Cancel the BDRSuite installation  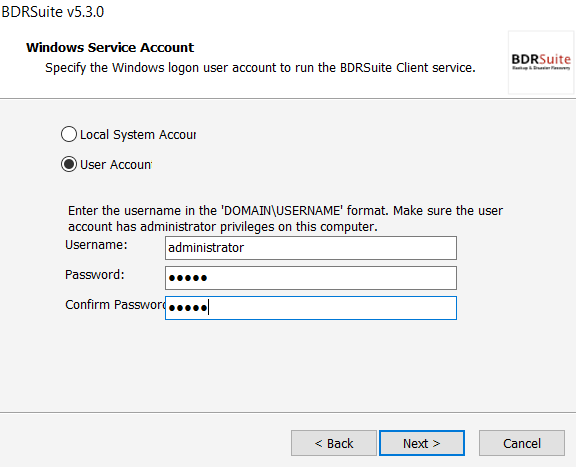522,443
